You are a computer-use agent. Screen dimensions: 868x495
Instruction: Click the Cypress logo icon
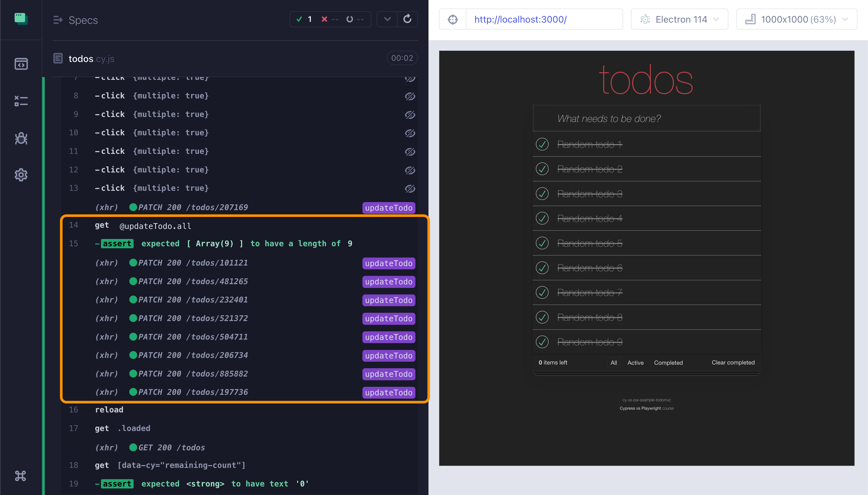pos(21,19)
